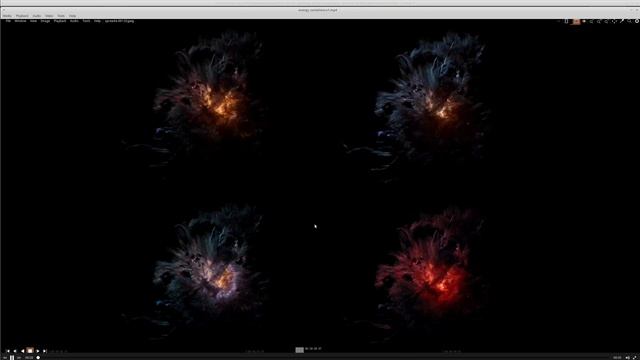This screenshot has height=360, width=640.
Task: Click the highlighted stop playback button
Action: click(30, 351)
